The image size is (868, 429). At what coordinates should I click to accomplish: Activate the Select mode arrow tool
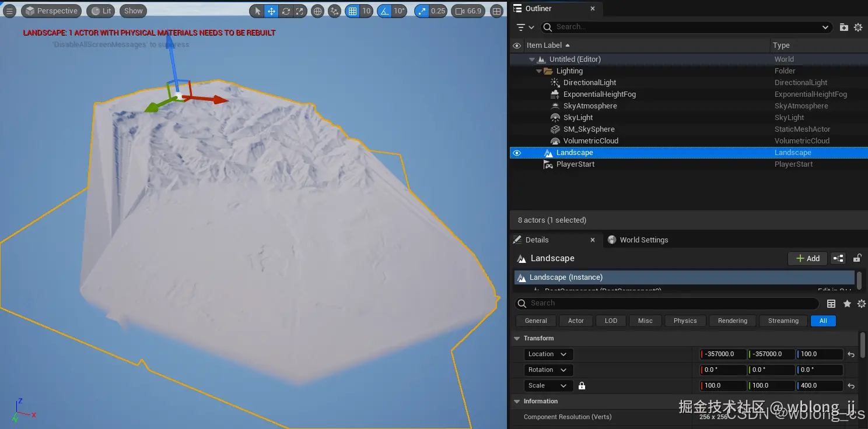click(257, 11)
